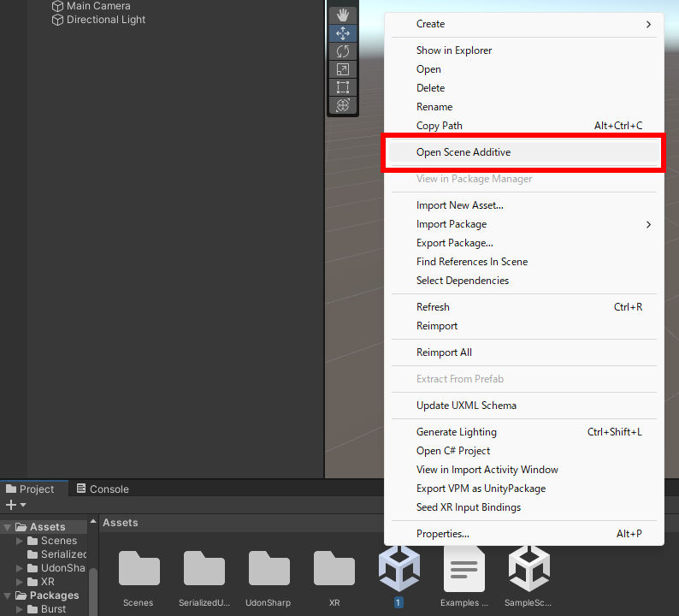The width and height of the screenshot is (679, 616).
Task: Select the XR folder thumbnail
Action: tap(334, 568)
